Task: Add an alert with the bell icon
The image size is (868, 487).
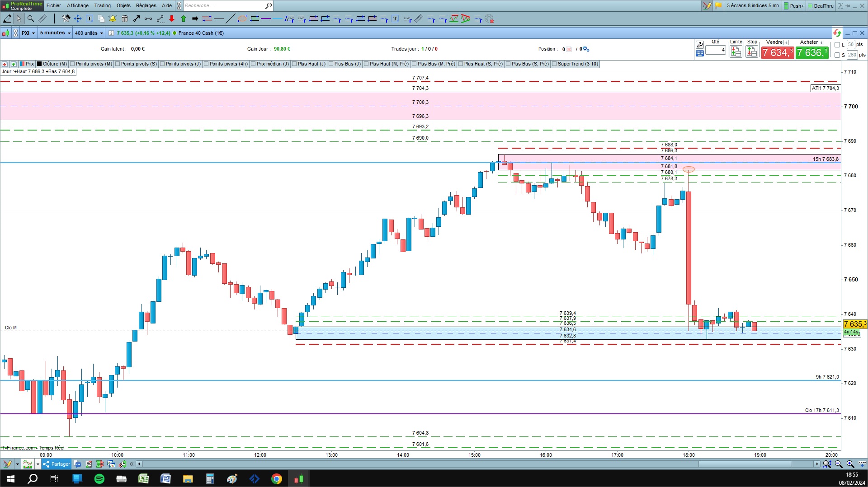Action: [x=113, y=19]
